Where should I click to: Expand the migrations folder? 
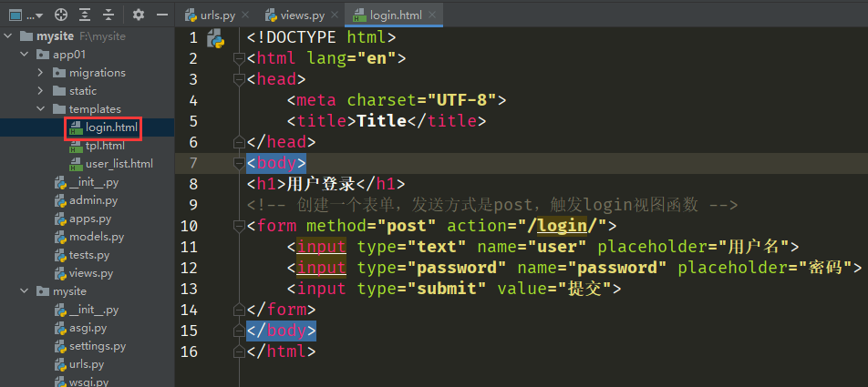click(41, 73)
